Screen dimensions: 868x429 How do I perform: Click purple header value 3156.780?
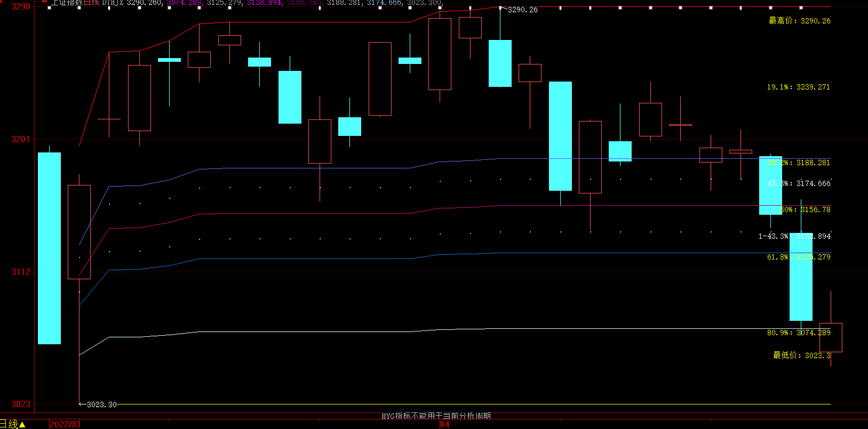click(305, 3)
